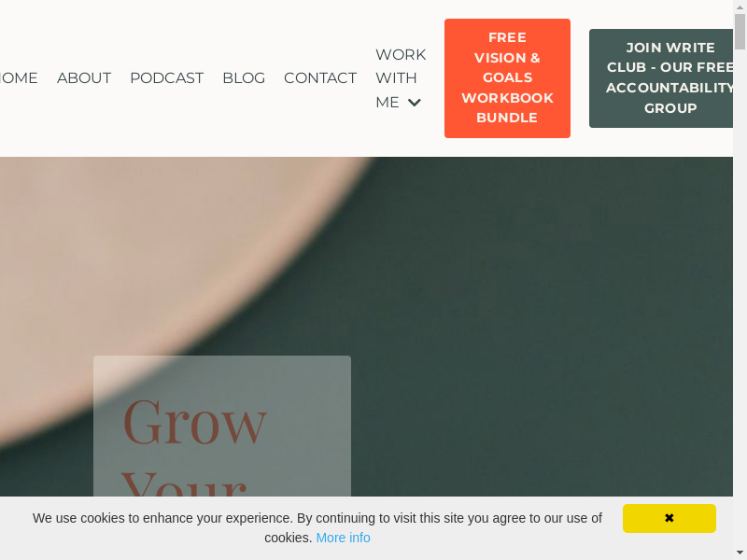Follow the More info cookies link
Screen dimensions: 747x560
[x=343, y=538]
